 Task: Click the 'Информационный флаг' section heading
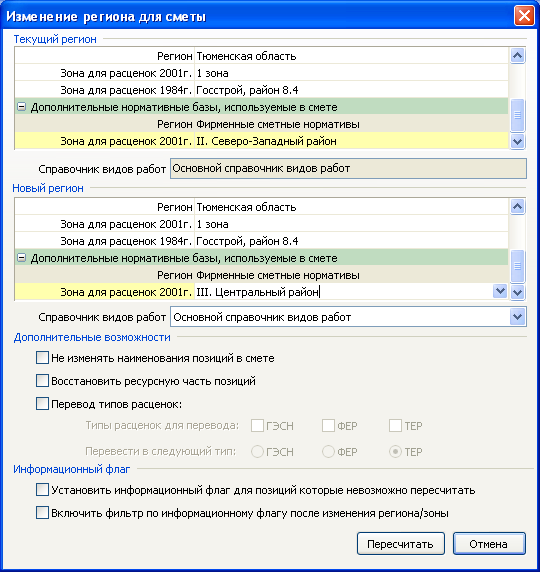coord(72,469)
